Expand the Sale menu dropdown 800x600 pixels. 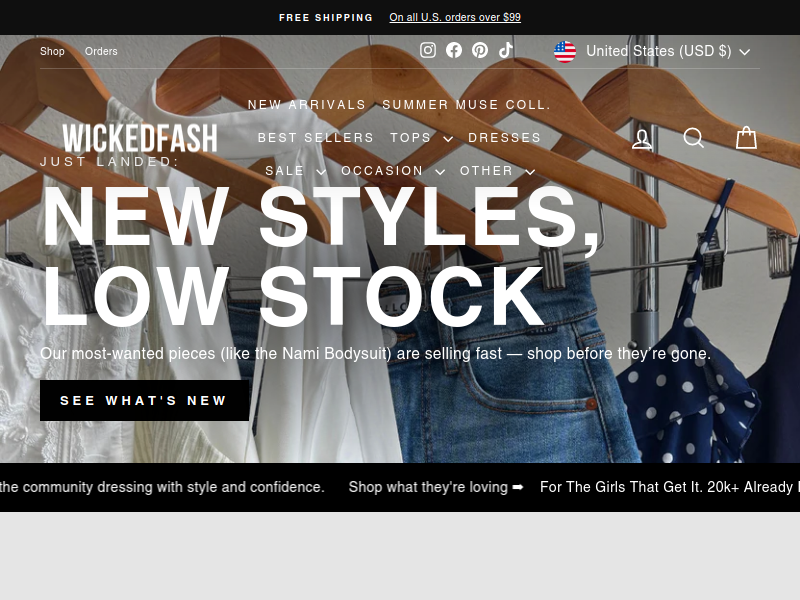[x=295, y=171]
